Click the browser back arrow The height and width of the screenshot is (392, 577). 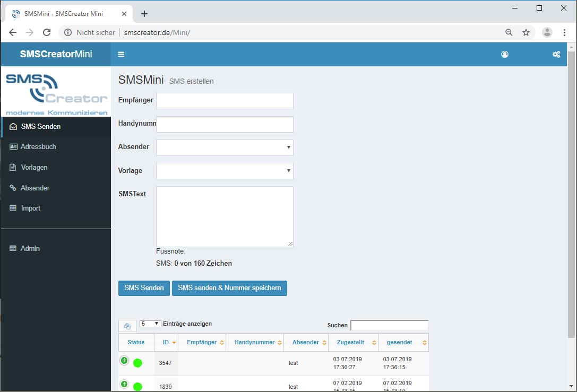tap(13, 32)
